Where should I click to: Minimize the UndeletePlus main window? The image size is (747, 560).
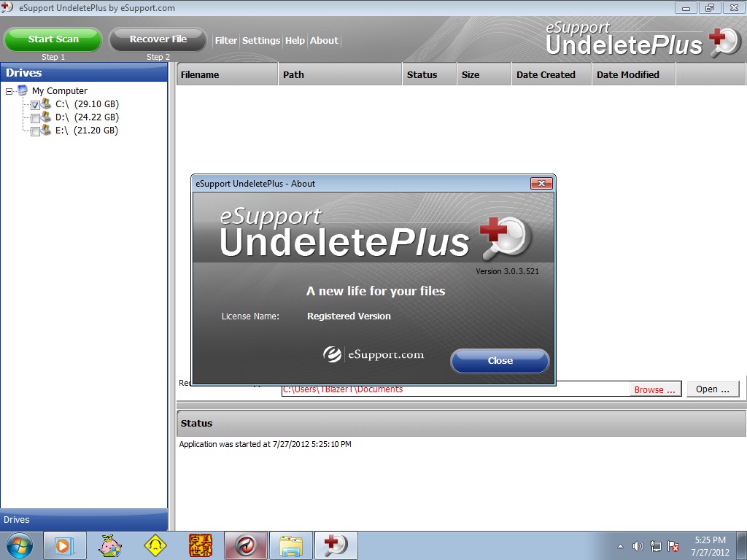[686, 8]
